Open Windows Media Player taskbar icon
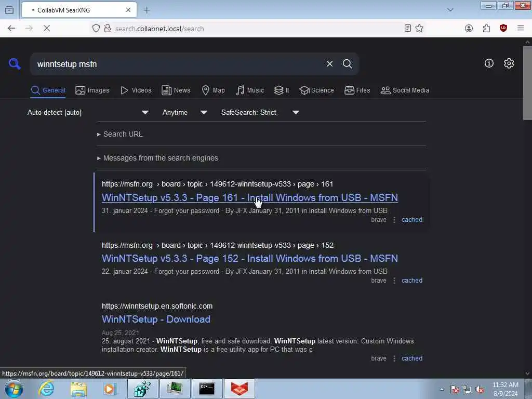Viewport: 532px width, 399px height. pos(109,389)
